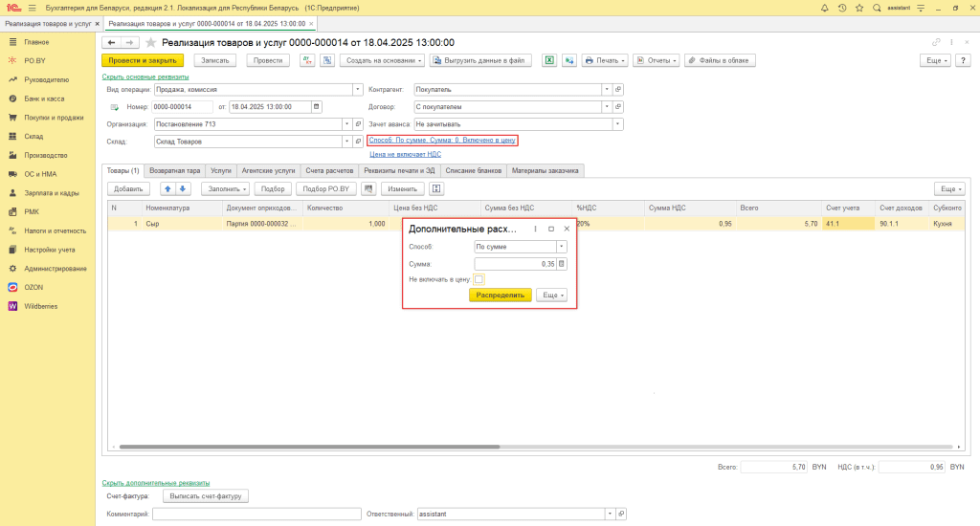Open the PO.BY sidebar section

34,60
